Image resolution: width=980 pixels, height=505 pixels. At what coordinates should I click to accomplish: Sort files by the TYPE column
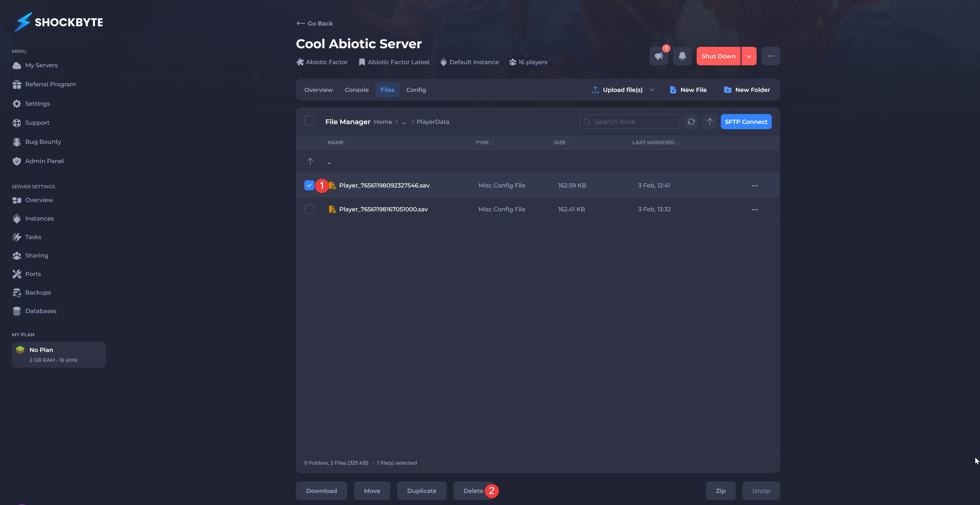pos(484,143)
